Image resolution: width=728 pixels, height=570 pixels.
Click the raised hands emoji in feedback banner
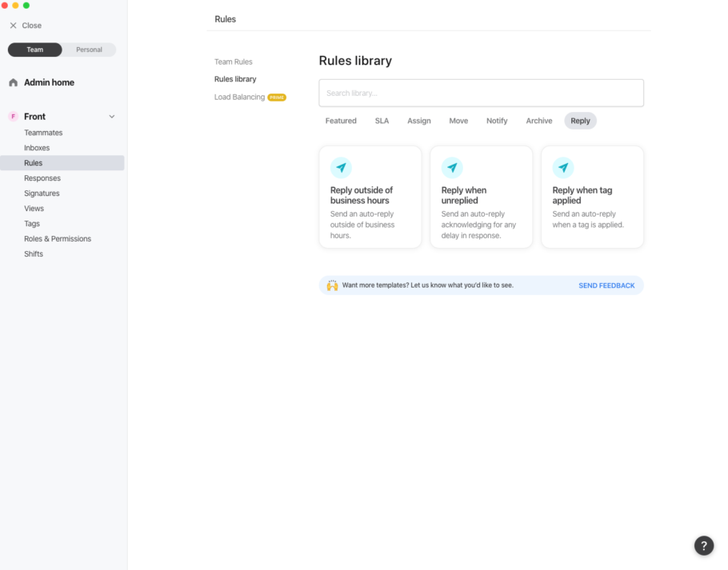[x=333, y=285]
